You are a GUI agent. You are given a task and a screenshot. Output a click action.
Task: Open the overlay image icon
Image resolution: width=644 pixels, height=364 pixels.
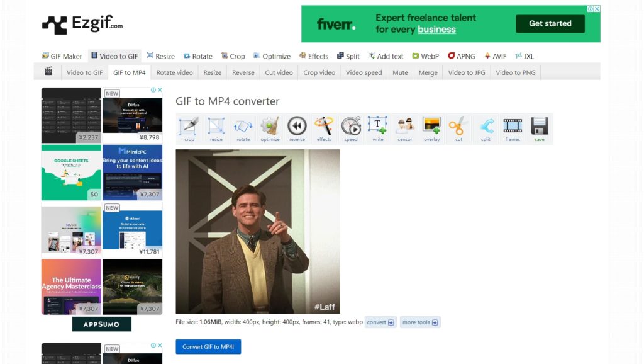point(431,126)
